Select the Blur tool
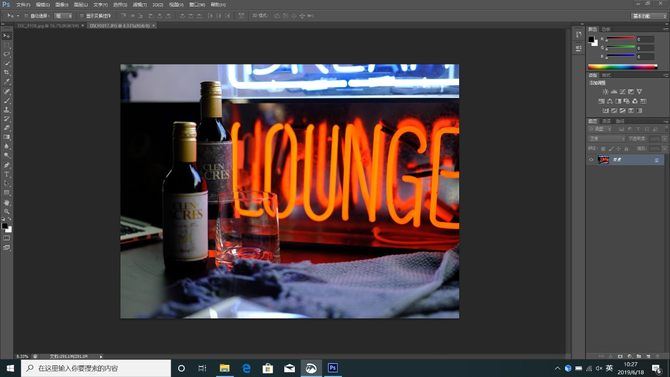Screen dimensions: 670x377 6,147
